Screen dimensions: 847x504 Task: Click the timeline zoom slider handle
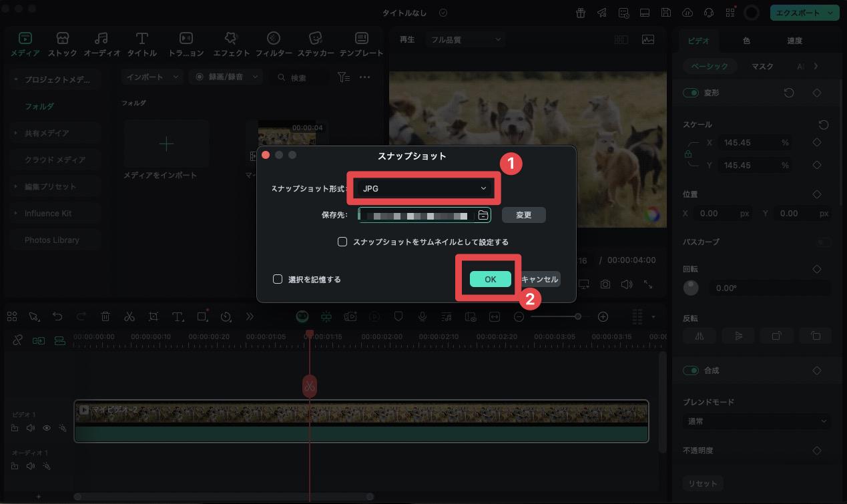click(x=578, y=316)
